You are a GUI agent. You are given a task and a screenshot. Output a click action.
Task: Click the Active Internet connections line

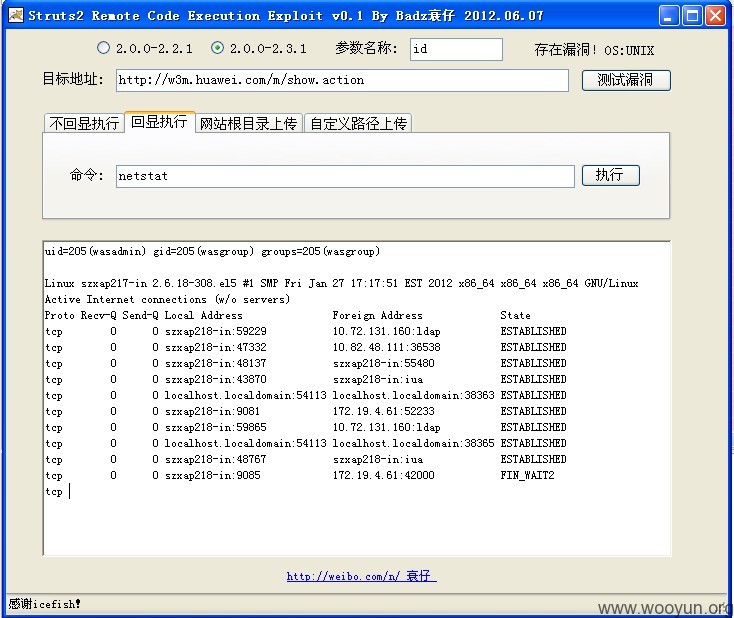[167, 299]
